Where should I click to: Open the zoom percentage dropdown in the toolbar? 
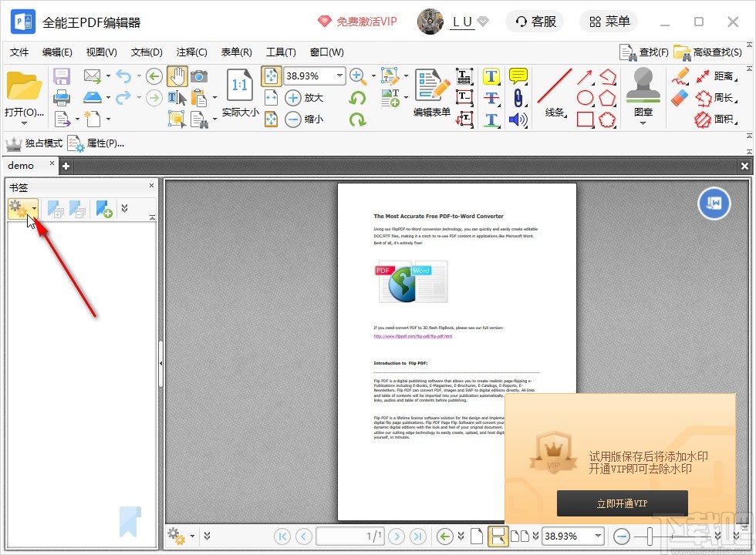click(339, 76)
